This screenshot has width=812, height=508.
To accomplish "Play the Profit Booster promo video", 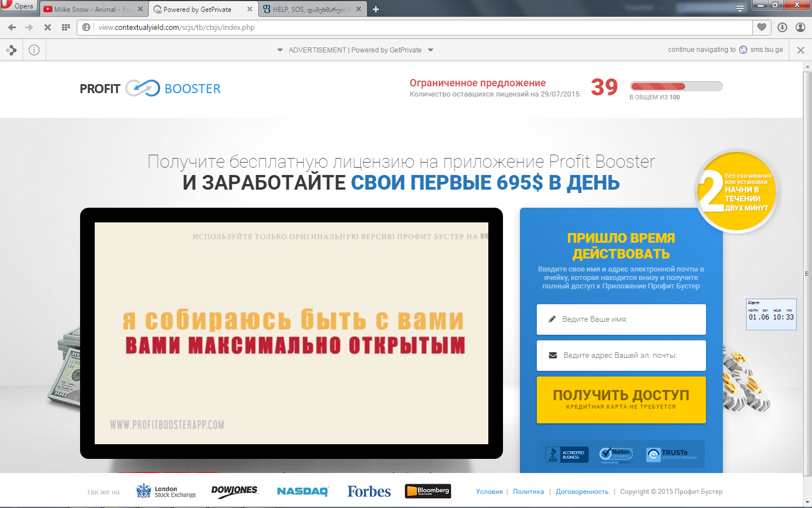I will [292, 333].
